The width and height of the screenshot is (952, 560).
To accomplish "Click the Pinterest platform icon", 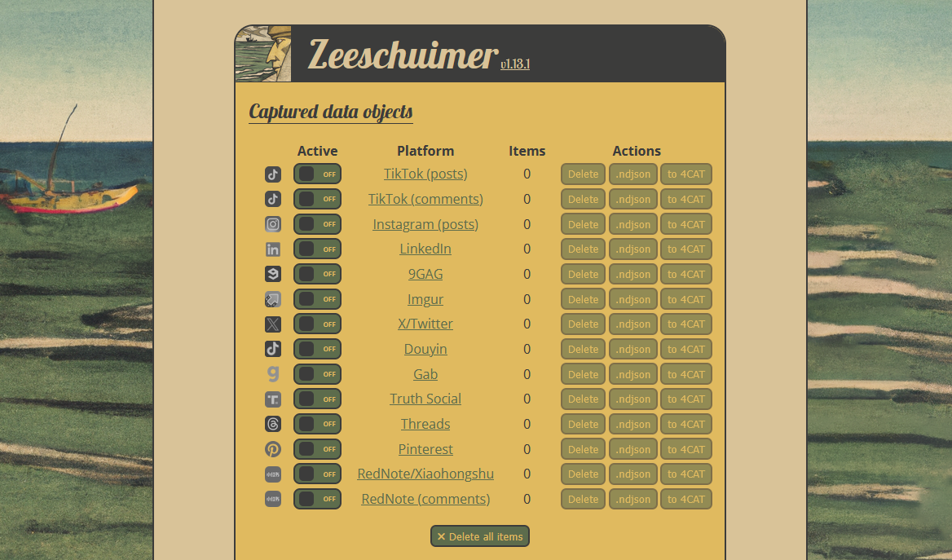I will click(273, 449).
